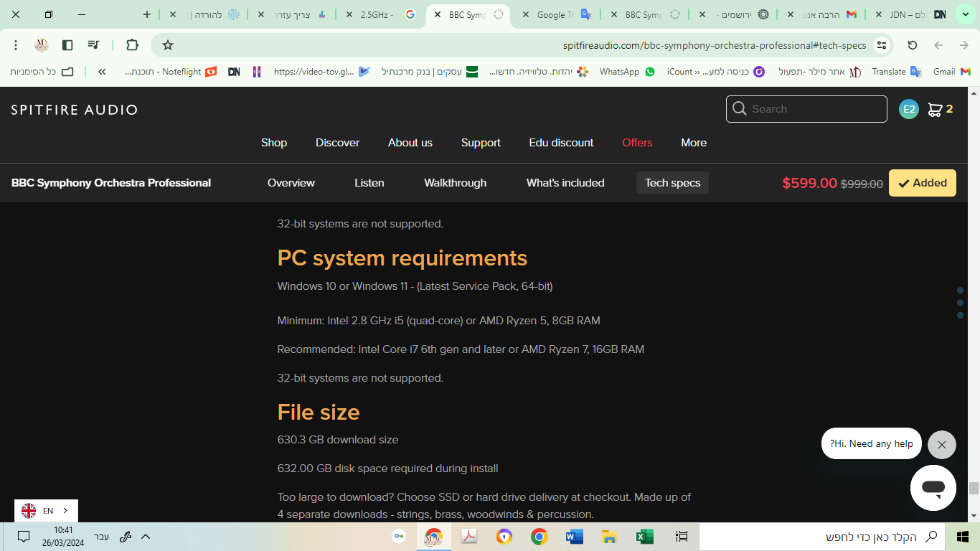The image size is (980, 551).
Task: Click the Offers link
Action: coord(637,143)
